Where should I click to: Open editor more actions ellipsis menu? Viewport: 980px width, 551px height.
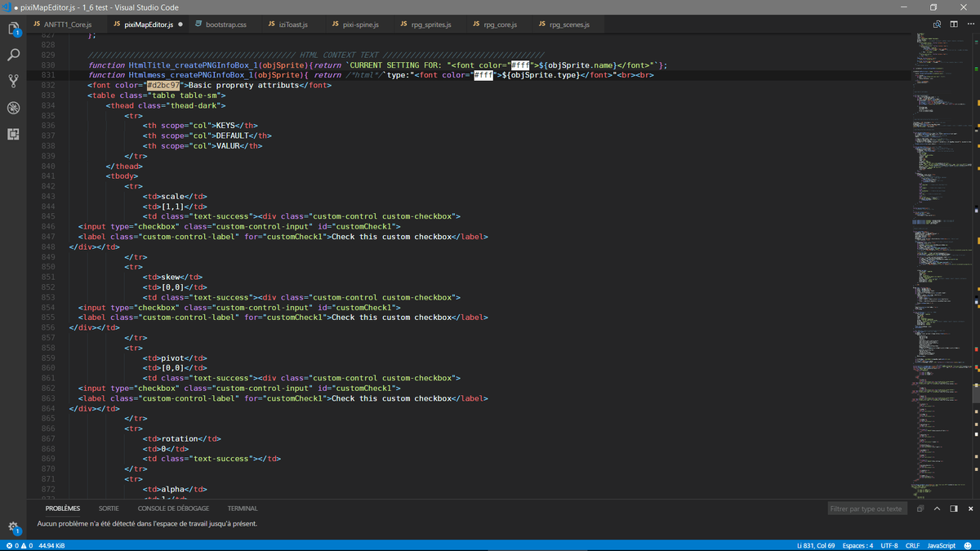pos(969,24)
